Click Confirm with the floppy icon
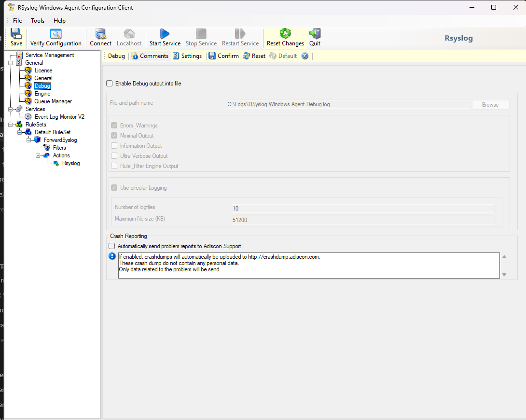Viewport: 526px width, 420px height. pyautogui.click(x=223, y=56)
